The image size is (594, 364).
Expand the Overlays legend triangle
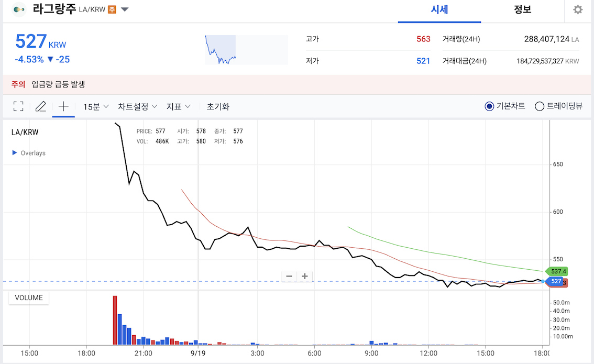(15, 153)
